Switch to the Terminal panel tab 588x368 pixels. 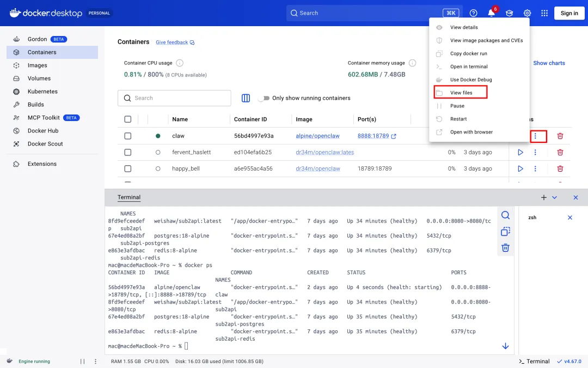[x=129, y=197]
